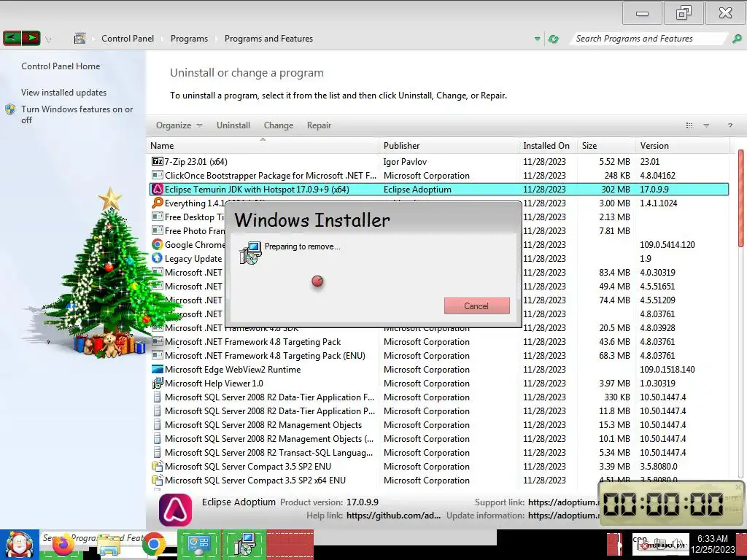Viewport: 747px width, 560px height.
Task: Click the SQL Server 2008 R2 Management Objects icon
Action: pyautogui.click(x=158, y=425)
